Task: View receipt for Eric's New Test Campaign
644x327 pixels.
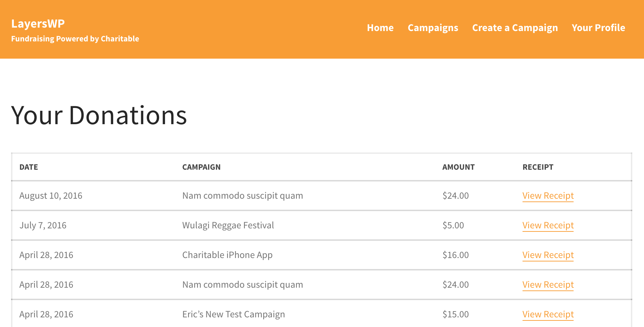Action: point(548,314)
